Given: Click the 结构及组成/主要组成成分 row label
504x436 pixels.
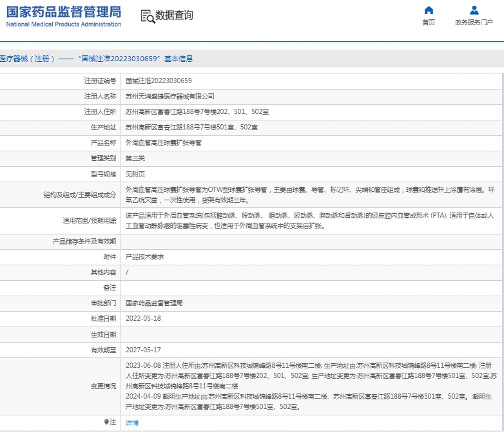Looking at the screenshot, I should [80, 194].
